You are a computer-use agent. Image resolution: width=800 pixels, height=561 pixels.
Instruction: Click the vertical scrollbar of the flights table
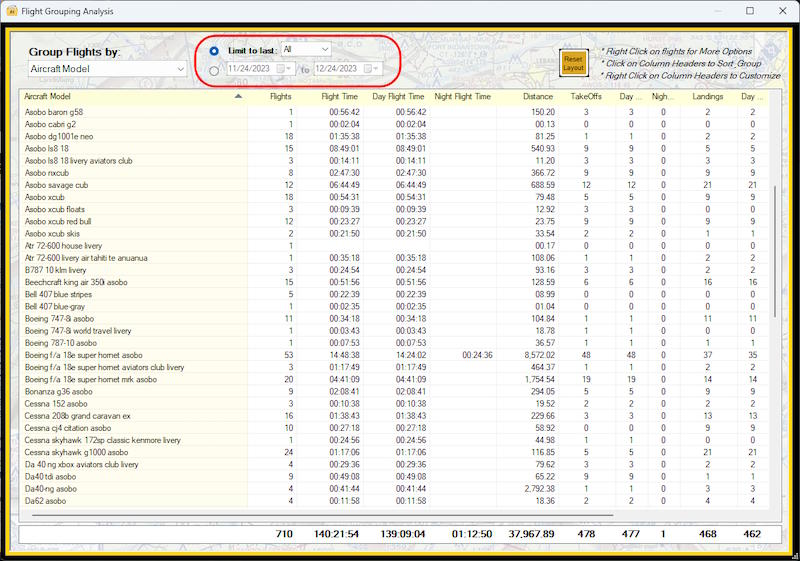[x=775, y=251]
